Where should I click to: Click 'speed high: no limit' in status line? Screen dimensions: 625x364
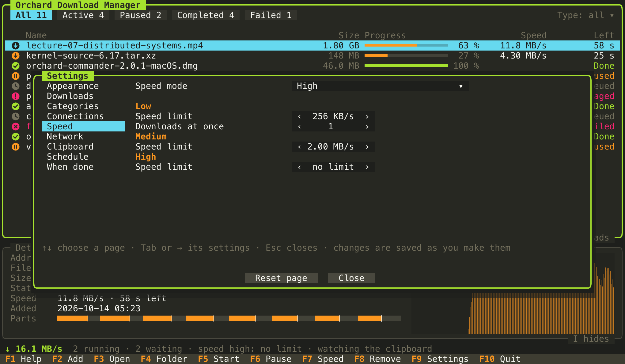pyautogui.click(x=250, y=349)
